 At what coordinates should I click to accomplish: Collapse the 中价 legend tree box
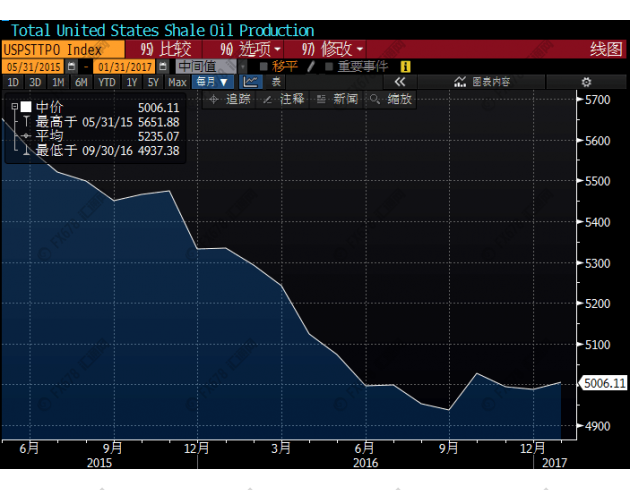click(x=14, y=106)
